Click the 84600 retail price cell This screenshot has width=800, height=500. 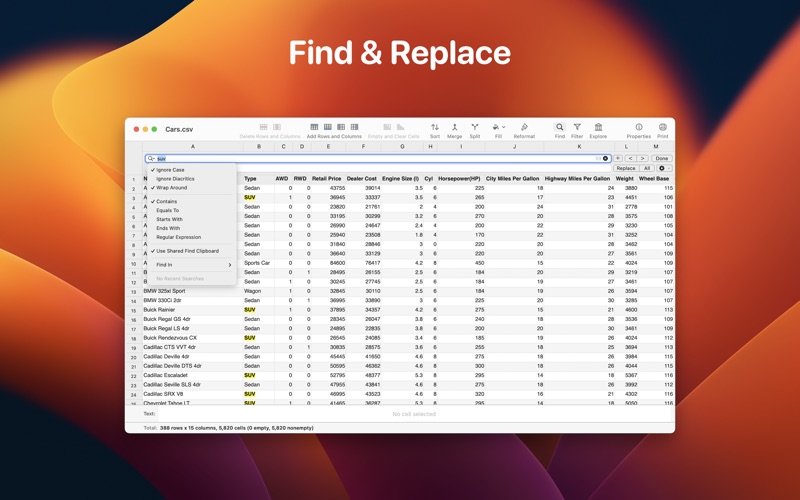point(328,263)
